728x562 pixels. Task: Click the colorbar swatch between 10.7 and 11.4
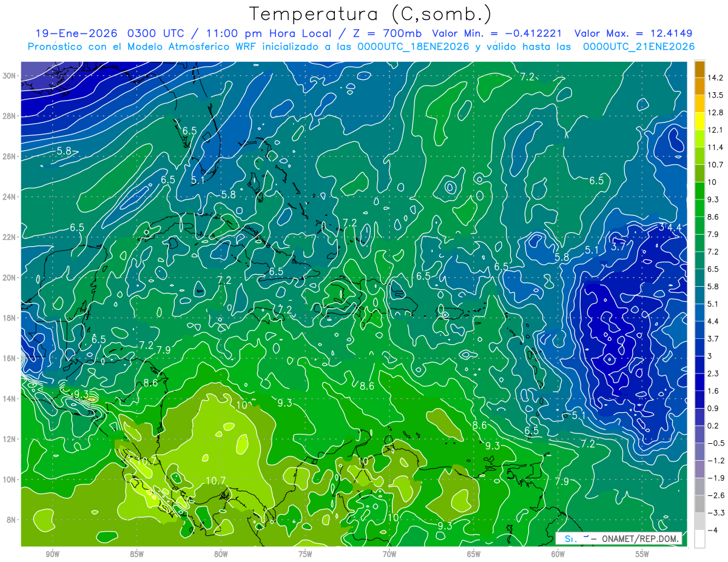(699, 156)
